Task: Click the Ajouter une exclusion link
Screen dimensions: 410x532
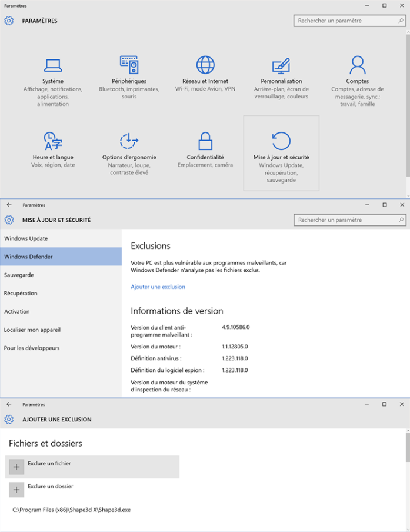Action: coord(158,287)
